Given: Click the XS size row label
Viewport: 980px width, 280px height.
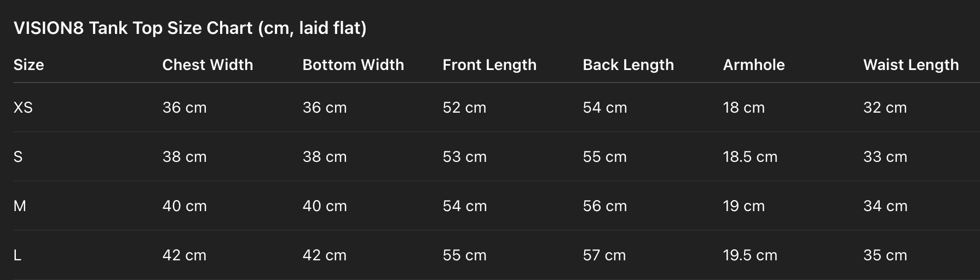Looking at the screenshot, I should [x=23, y=107].
